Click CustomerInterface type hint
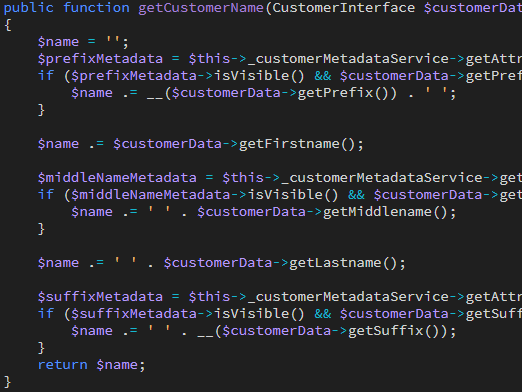 point(344,7)
